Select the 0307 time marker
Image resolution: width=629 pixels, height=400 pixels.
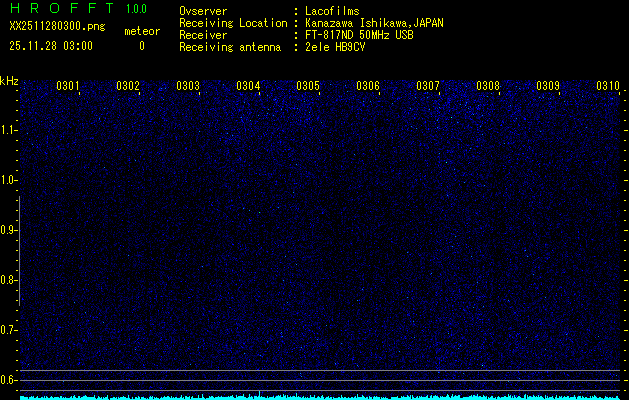tap(428, 86)
